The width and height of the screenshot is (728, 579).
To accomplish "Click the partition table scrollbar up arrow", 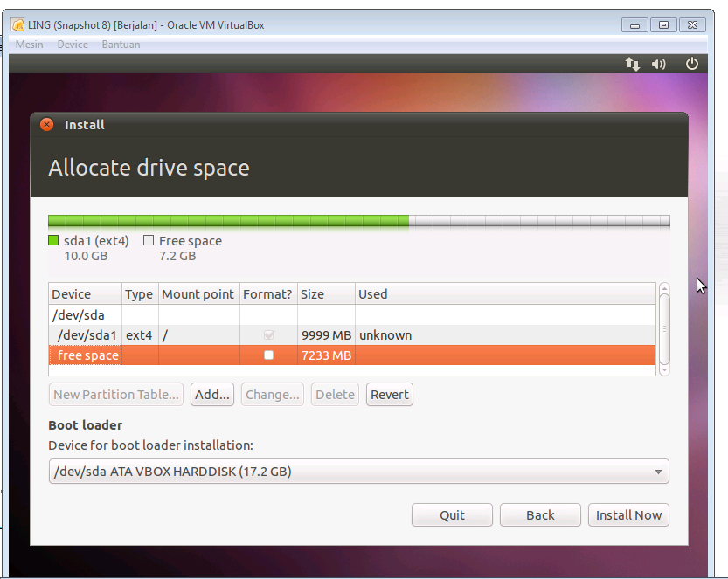I will coord(664,288).
